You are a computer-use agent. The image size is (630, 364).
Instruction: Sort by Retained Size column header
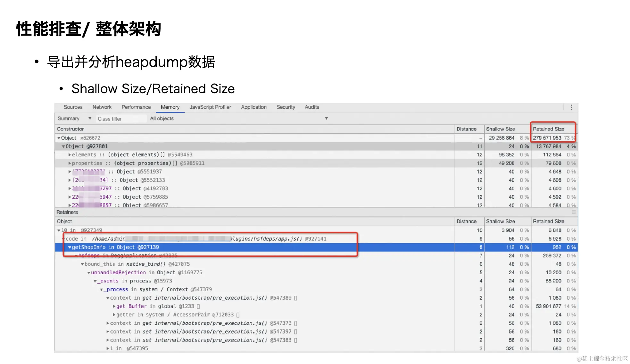tap(548, 129)
